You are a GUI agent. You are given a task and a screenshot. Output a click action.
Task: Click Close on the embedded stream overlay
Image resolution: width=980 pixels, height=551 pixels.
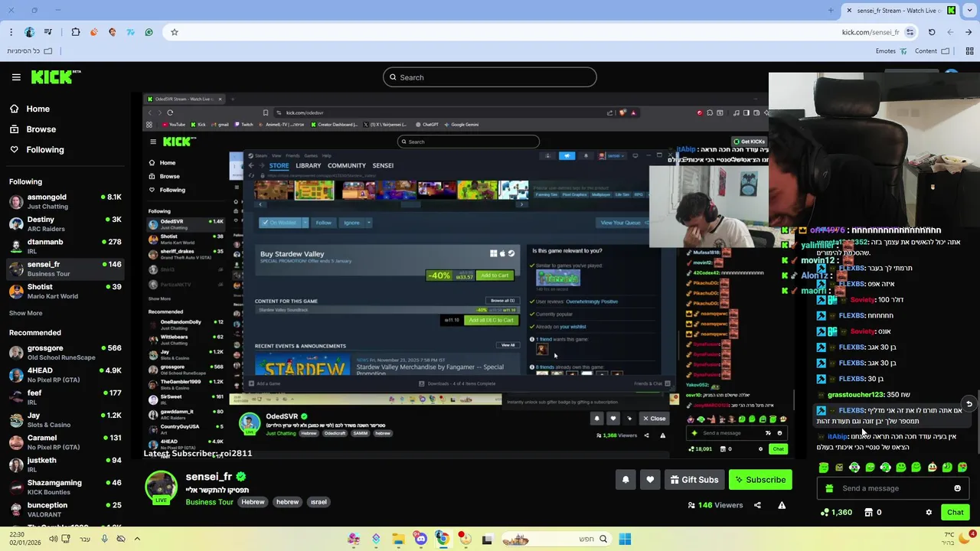click(x=655, y=419)
